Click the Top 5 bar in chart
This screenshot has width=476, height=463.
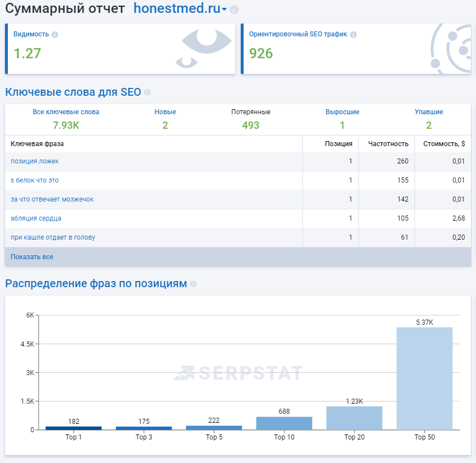coord(214,428)
